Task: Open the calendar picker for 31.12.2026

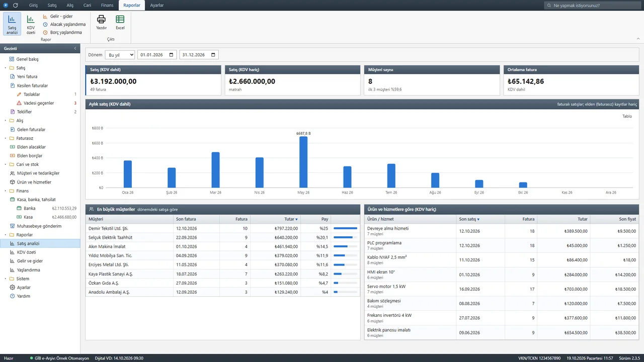Action: 213,55
